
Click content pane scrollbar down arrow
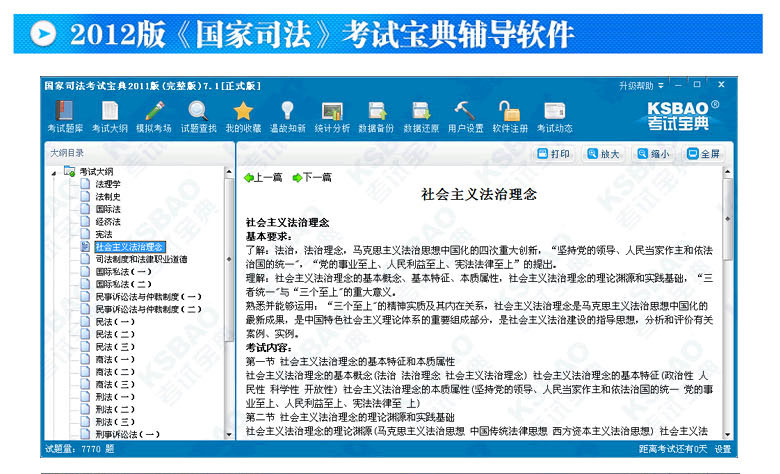(x=727, y=434)
